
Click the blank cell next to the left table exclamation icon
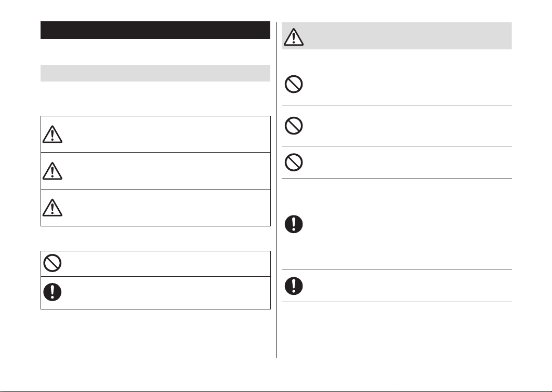[x=167, y=293]
